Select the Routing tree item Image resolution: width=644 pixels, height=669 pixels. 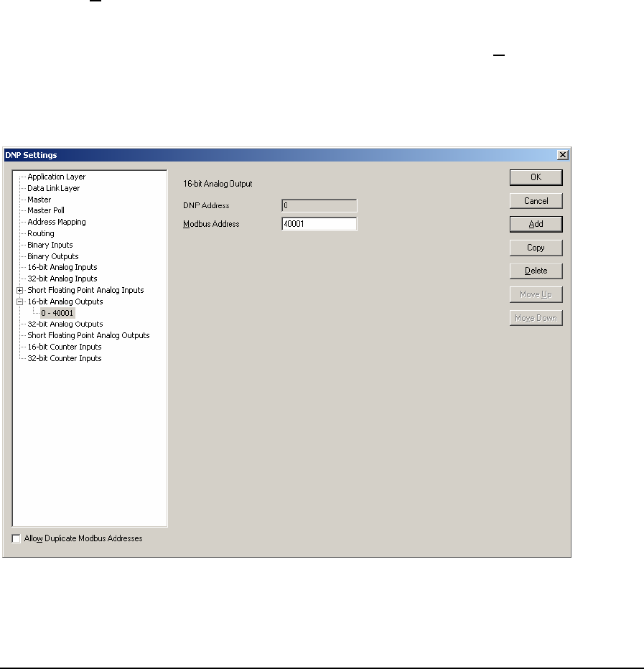[40, 233]
